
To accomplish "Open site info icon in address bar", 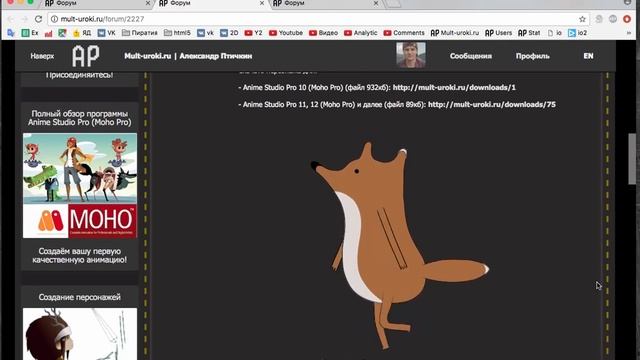I will click(54, 19).
